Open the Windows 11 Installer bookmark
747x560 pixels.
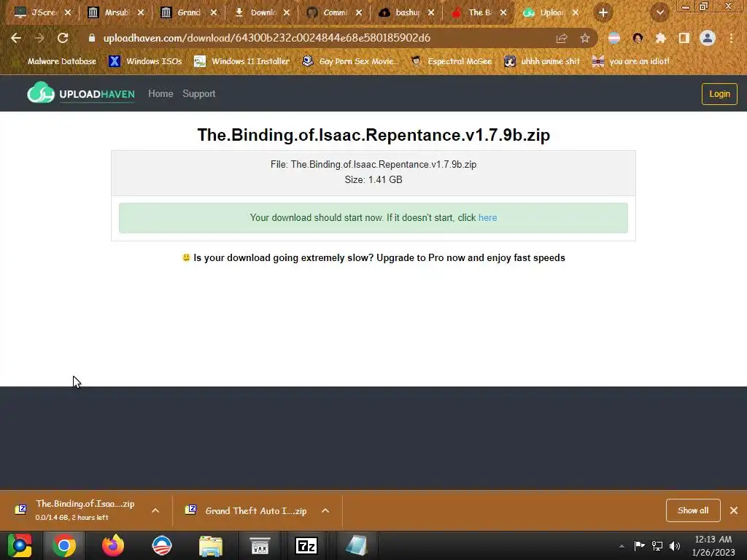point(242,61)
